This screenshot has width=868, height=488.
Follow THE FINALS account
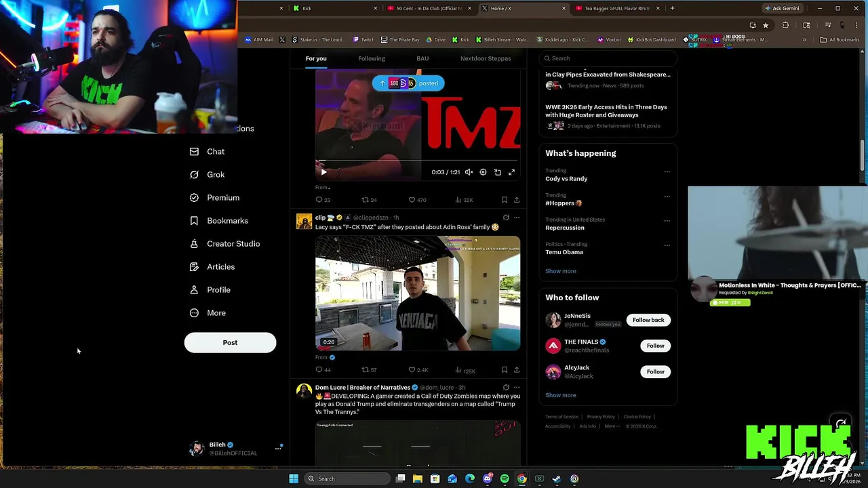tap(655, 346)
